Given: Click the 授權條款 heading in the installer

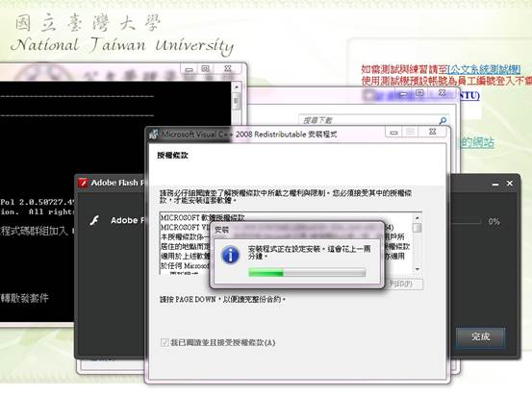Looking at the screenshot, I should tap(172, 156).
